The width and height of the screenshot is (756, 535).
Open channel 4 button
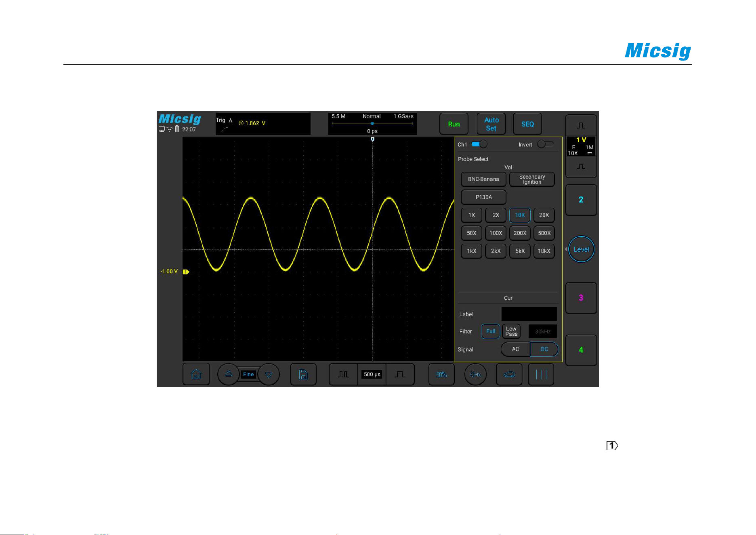click(581, 350)
